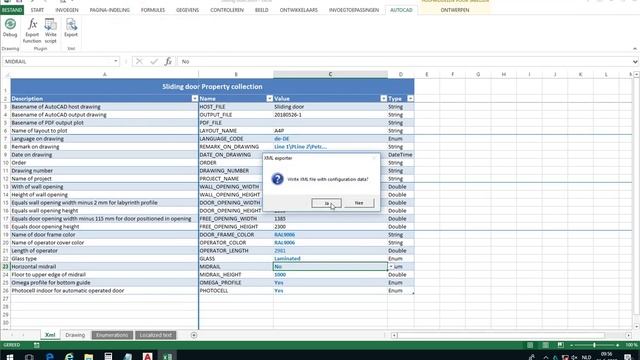
Task: Collapse the ribbon with the small arrow
Action: click(635, 49)
